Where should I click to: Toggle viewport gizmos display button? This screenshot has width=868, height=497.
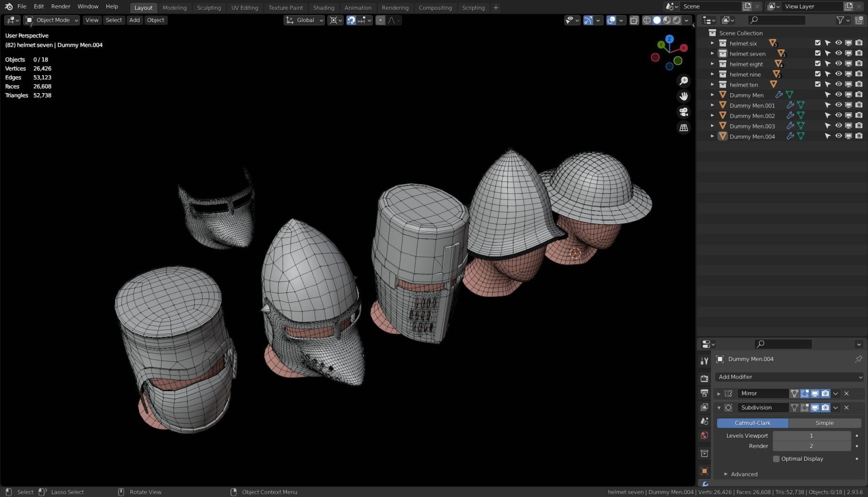[x=588, y=20]
